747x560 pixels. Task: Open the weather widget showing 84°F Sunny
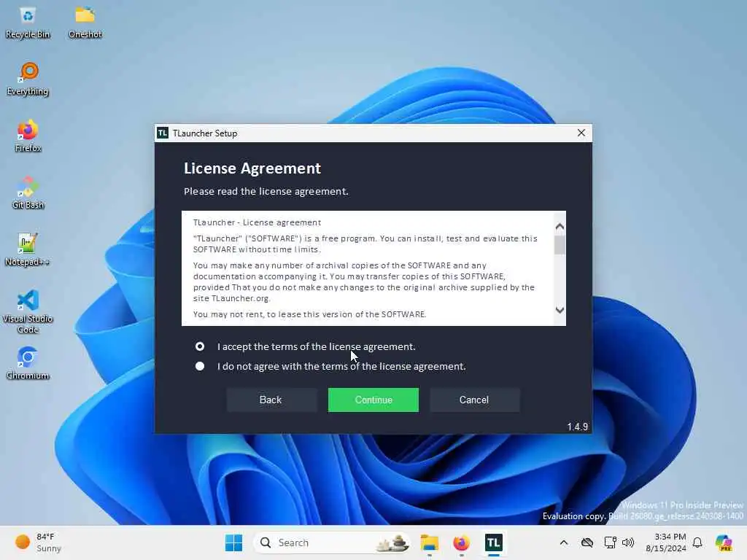38,542
